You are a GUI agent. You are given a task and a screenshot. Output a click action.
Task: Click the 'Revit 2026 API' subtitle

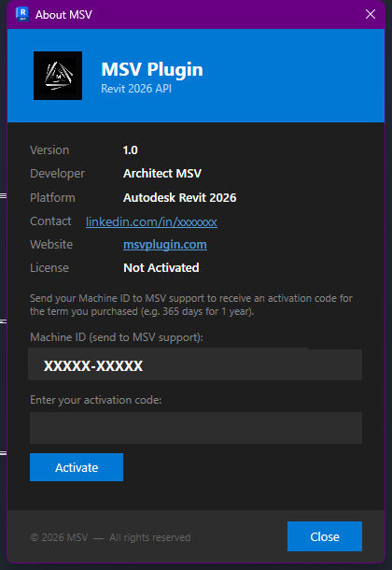[136, 89]
